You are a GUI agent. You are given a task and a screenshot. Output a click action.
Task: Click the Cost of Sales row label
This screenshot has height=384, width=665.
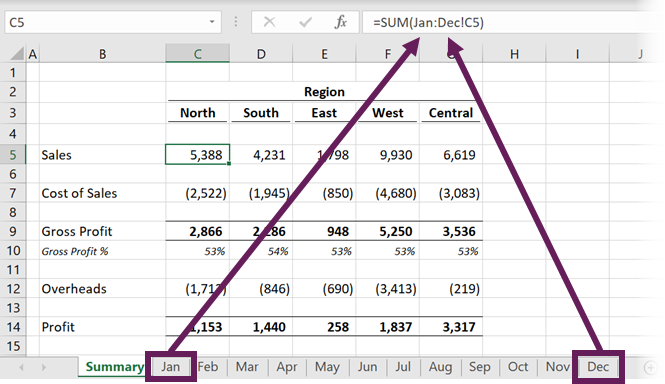pos(79,193)
